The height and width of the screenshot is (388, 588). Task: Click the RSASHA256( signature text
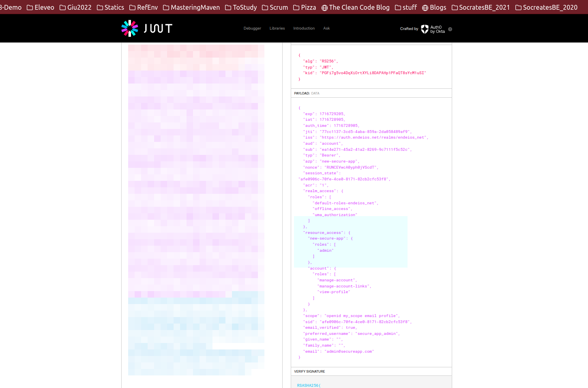[x=309, y=385]
